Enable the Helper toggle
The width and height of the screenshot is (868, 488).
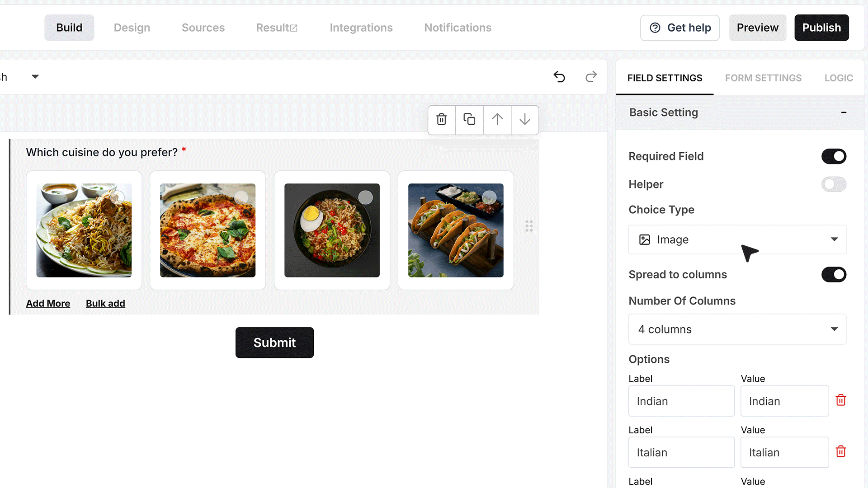(x=834, y=184)
